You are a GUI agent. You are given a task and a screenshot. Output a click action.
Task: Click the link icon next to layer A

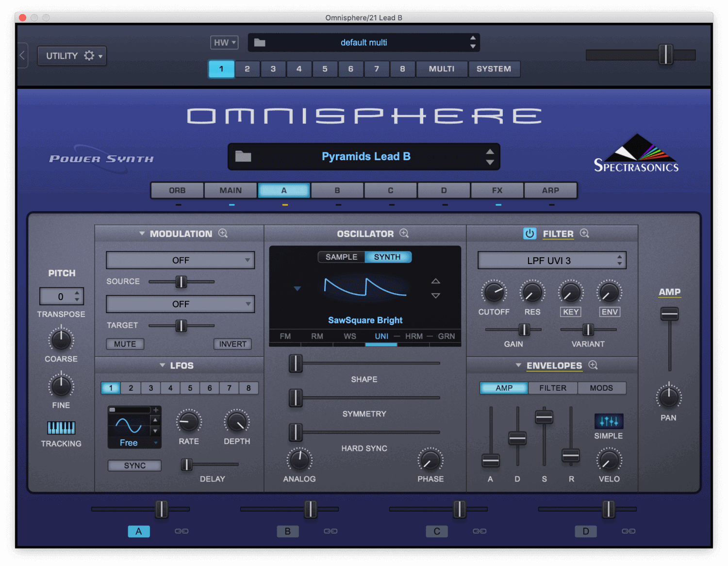click(182, 531)
